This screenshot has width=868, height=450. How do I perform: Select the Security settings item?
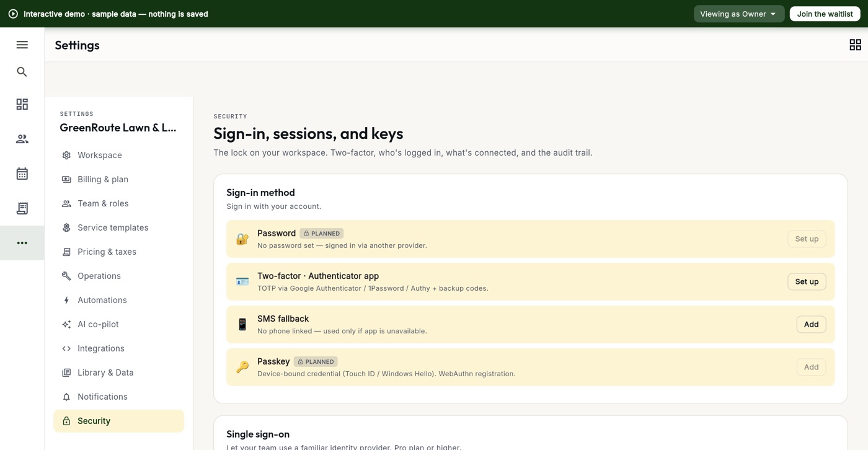118,421
